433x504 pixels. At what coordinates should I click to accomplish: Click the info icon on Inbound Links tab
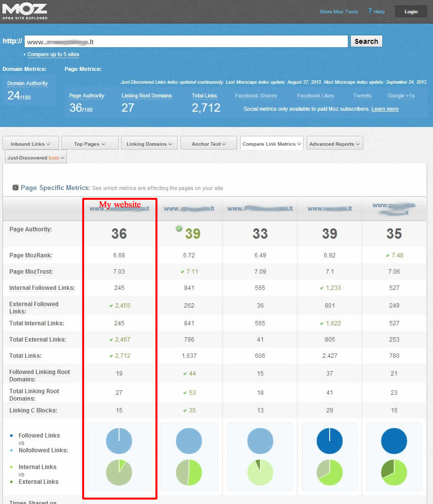pos(49,144)
